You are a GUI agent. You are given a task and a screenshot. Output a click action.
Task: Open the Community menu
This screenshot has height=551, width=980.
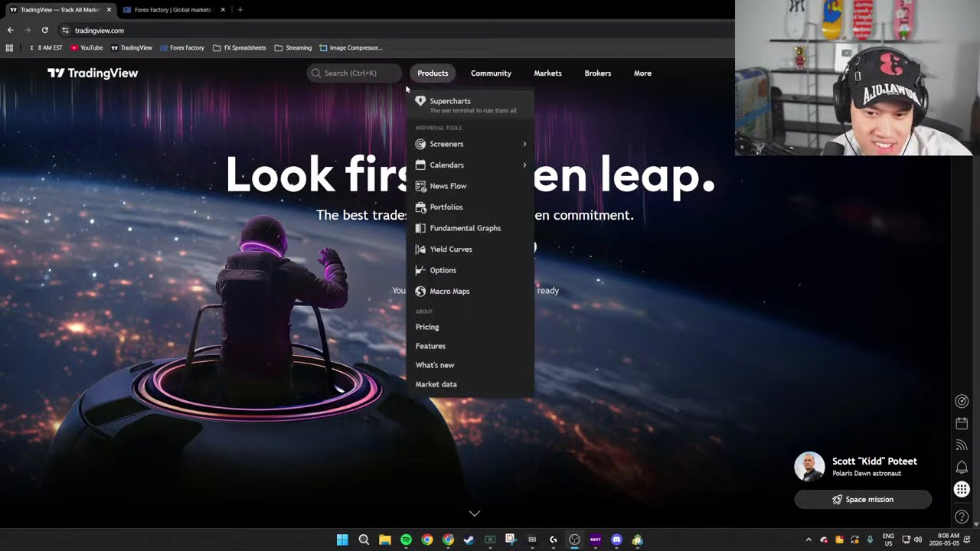tap(491, 73)
